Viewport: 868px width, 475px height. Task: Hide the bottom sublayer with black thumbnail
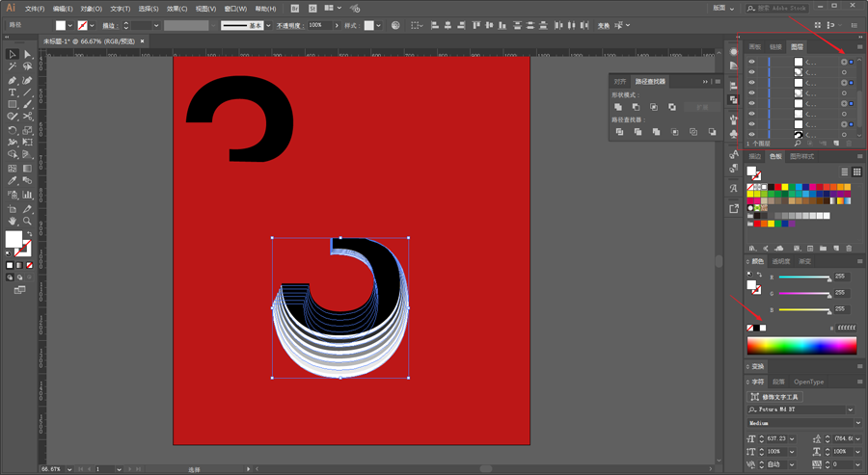[x=751, y=134]
